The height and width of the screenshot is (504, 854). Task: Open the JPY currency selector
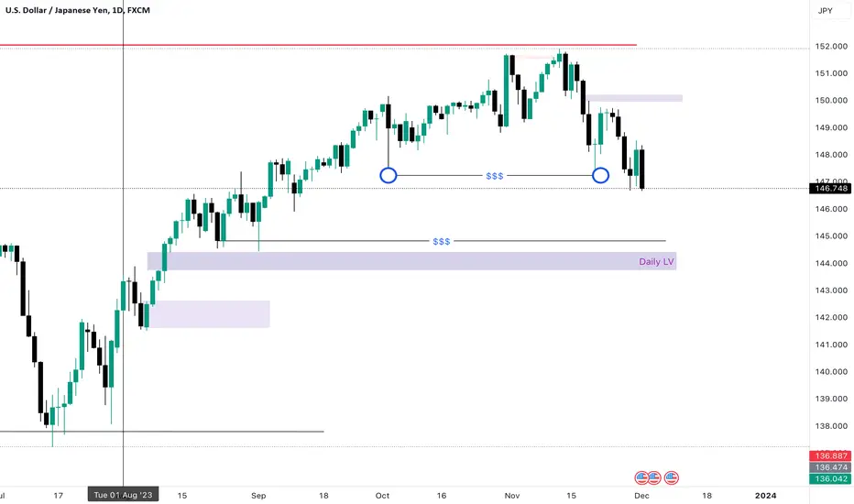coord(826,10)
